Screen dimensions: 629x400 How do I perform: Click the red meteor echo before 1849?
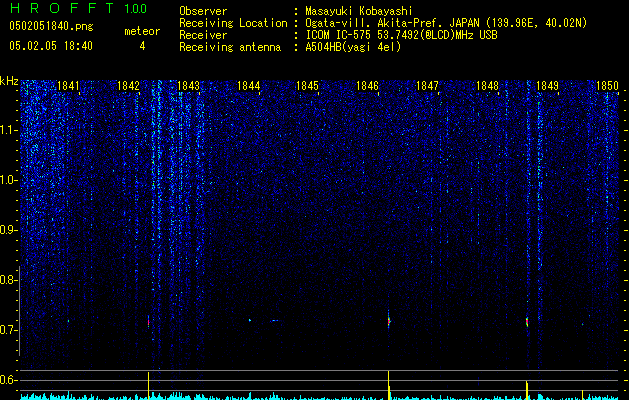527,322
